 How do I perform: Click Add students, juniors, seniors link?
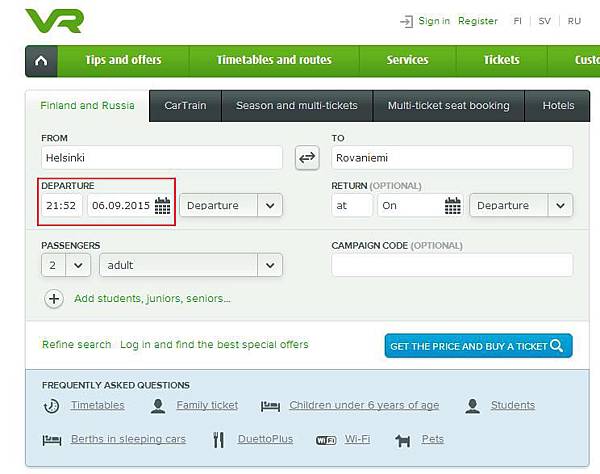tap(152, 299)
